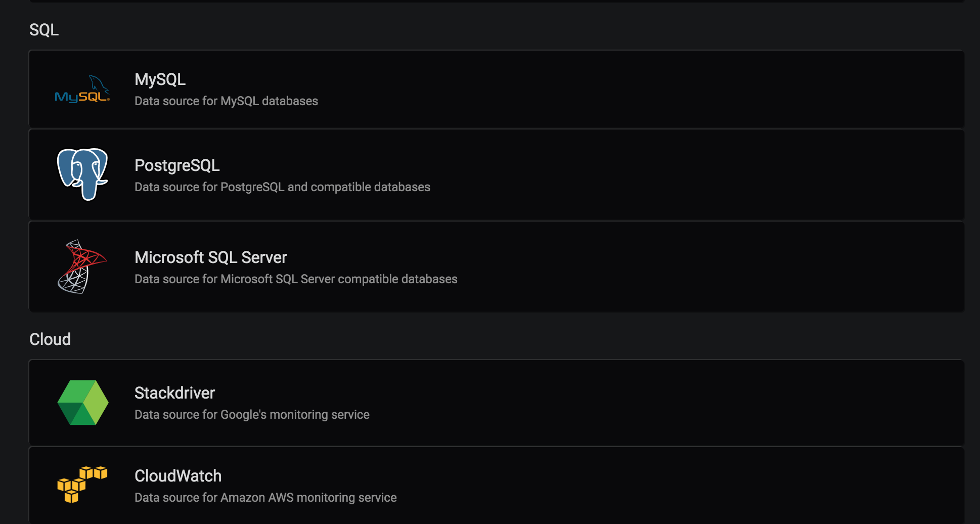The image size is (980, 524).
Task: Click the Stackdriver monitoring service description
Action: pos(252,414)
